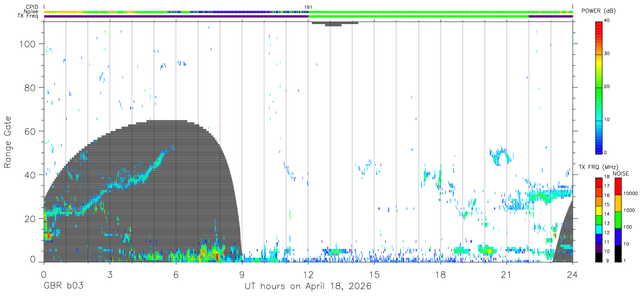Click the 'Range Gate' axis title
This screenshot has width=644, height=297.
[8, 142]
